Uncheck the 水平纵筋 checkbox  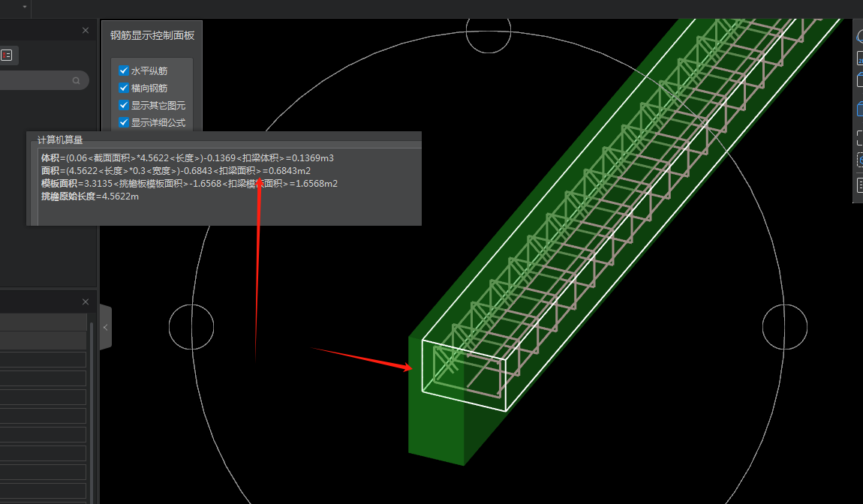pyautogui.click(x=124, y=70)
